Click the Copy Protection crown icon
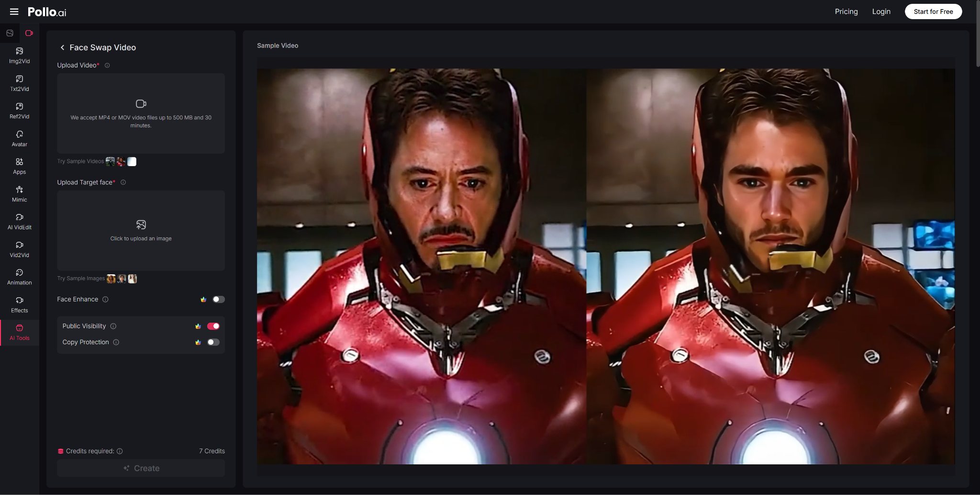This screenshot has width=980, height=495. click(x=198, y=342)
